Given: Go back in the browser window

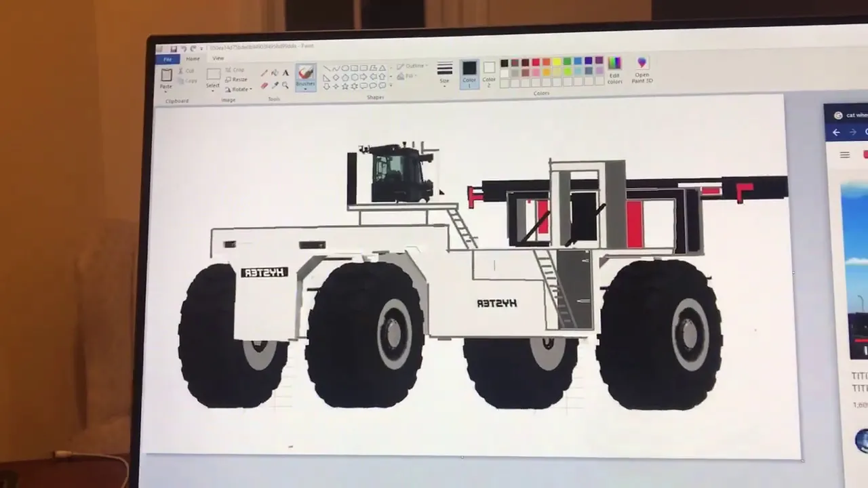Looking at the screenshot, I should (836, 132).
